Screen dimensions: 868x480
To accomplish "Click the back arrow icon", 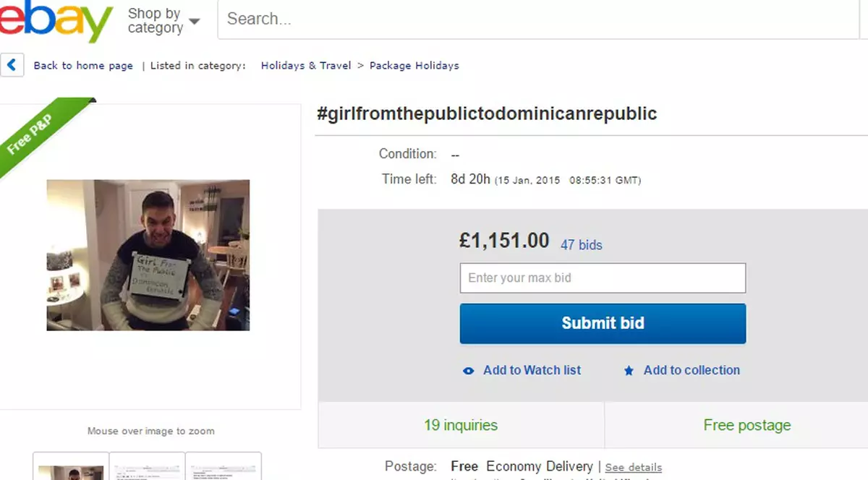I will point(12,65).
